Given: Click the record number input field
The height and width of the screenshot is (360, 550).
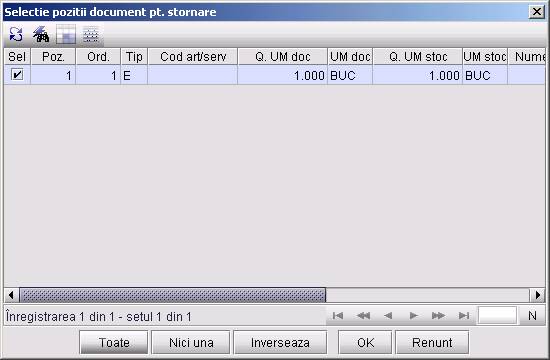Looking at the screenshot, I should click(497, 315).
